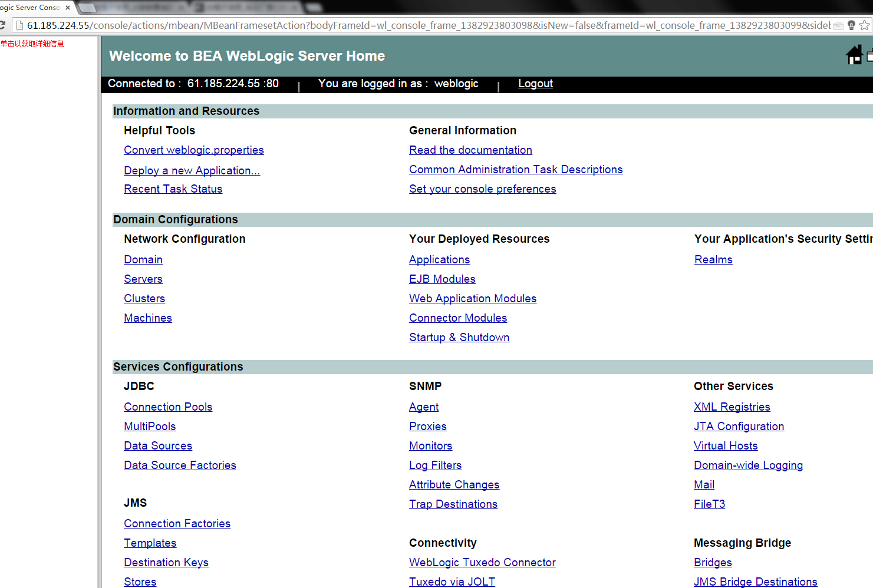The width and height of the screenshot is (873, 588).
Task: Click the Home house icon in console header
Action: click(854, 55)
